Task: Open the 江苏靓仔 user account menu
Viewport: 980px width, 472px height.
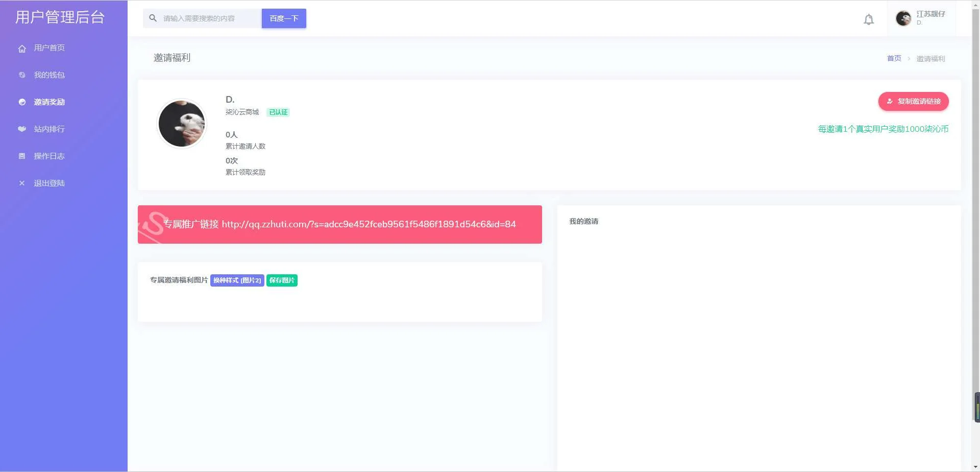Action: coord(921,18)
